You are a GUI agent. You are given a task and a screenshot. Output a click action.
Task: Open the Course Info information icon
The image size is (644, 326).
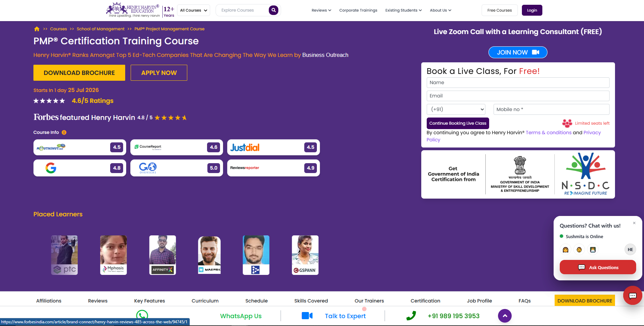pos(64,133)
